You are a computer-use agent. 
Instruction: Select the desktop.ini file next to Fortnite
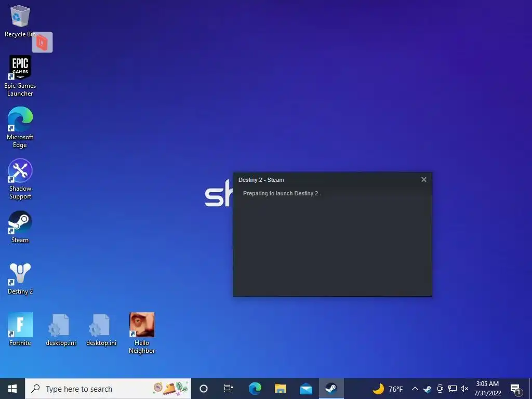[x=61, y=330]
